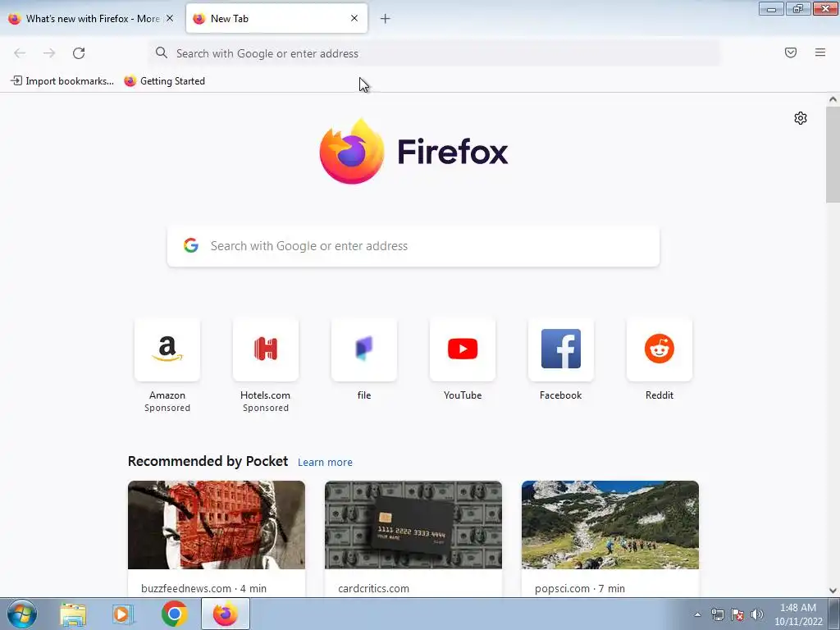The image size is (840, 630).
Task: Click the Learn more Pocket link
Action: coord(325,463)
